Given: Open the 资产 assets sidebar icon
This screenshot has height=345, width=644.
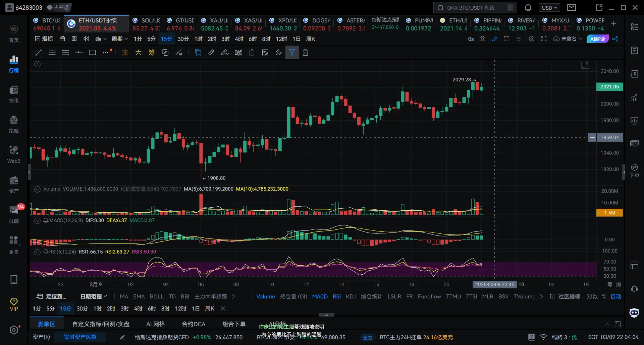Looking at the screenshot, I should point(14,184).
